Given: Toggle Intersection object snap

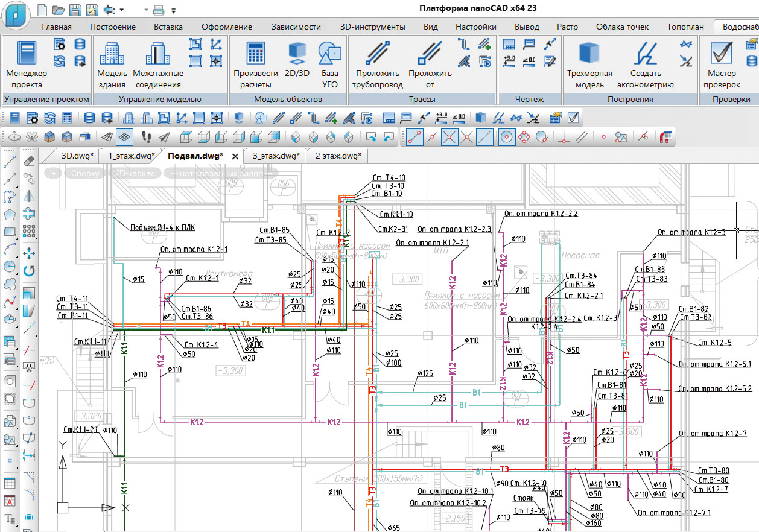Looking at the screenshot, I should (449, 137).
